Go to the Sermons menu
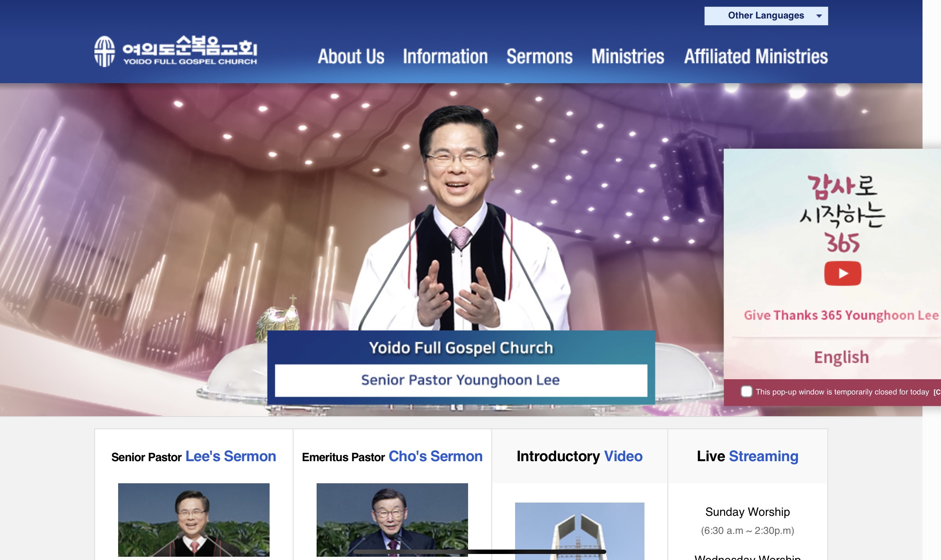The image size is (941, 560). [539, 56]
